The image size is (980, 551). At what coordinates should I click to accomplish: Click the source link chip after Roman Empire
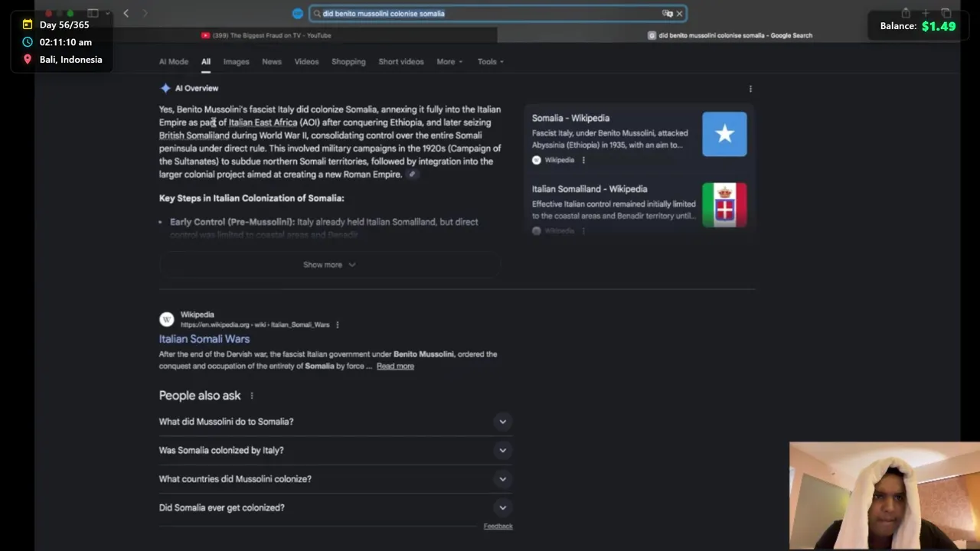click(412, 174)
